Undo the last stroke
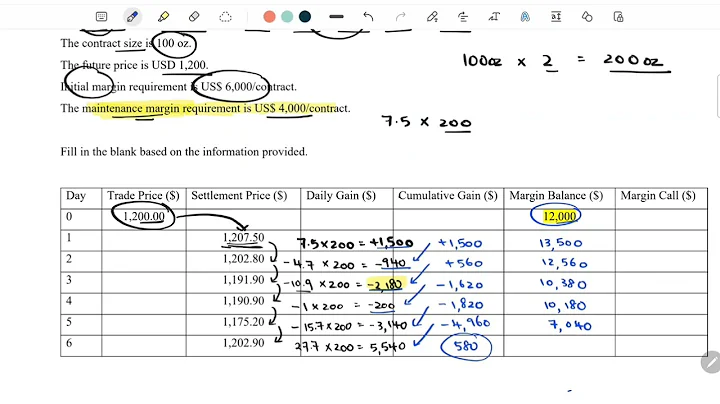This screenshot has width=720, height=404. 368,17
